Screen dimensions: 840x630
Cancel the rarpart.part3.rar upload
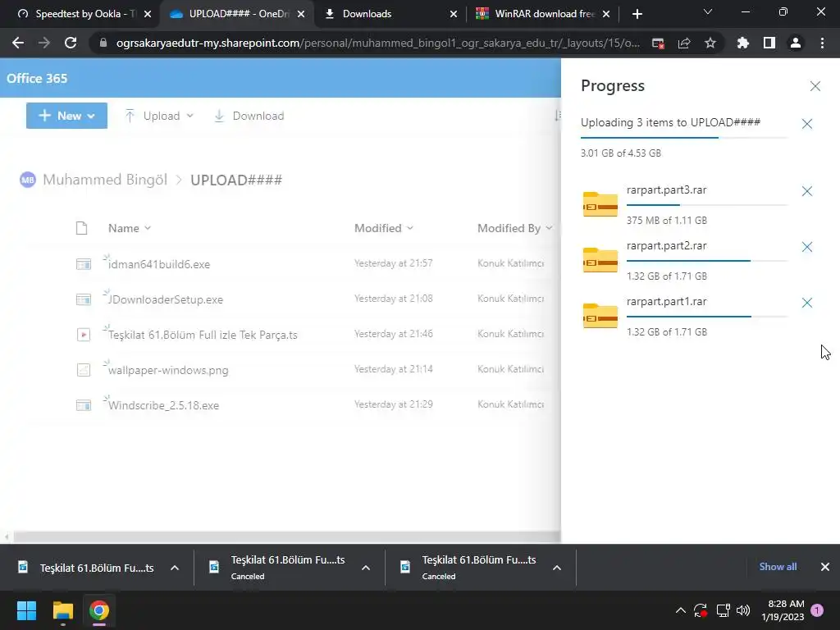tap(807, 191)
